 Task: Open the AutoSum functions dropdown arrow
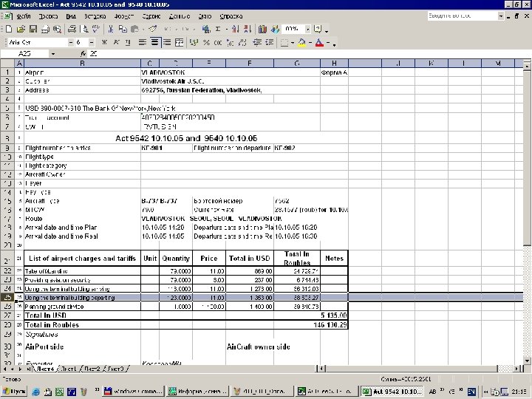pyautogui.click(x=226, y=30)
